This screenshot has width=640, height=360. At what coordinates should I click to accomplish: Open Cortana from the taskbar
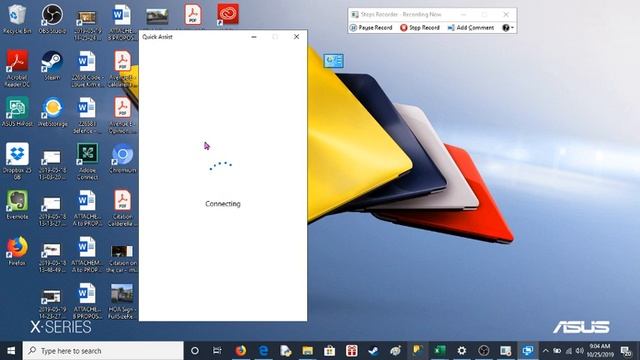195,351
